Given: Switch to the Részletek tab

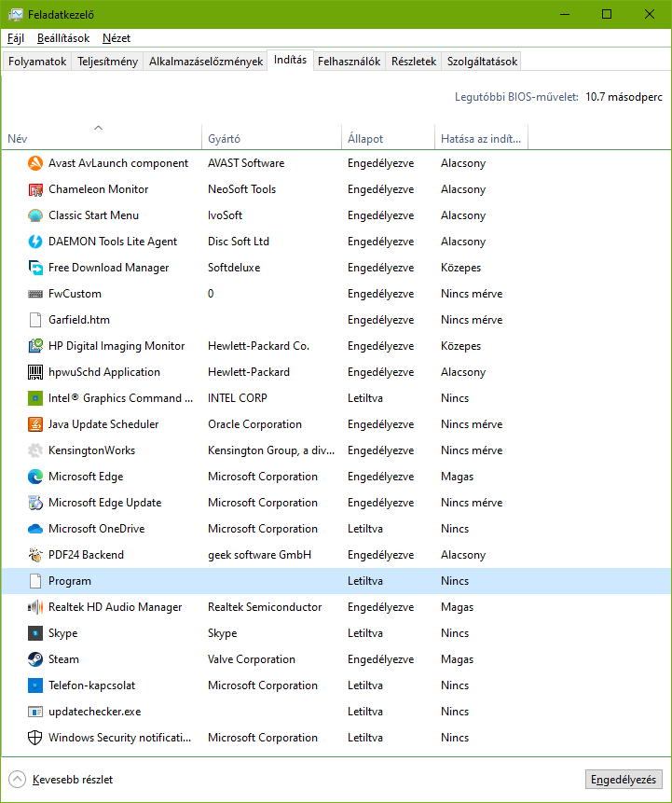Looking at the screenshot, I should [414, 62].
